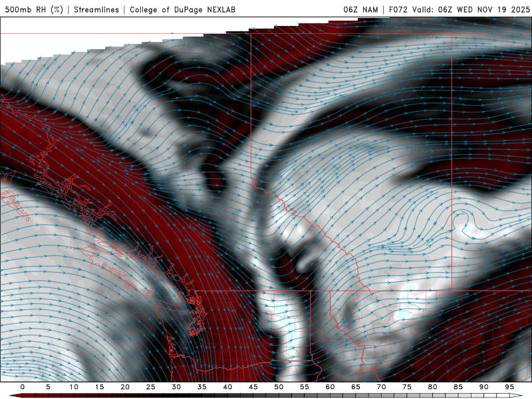Click the colorbar value 0 label
Image resolution: width=532 pixels, height=399 pixels.
[x=23, y=387]
